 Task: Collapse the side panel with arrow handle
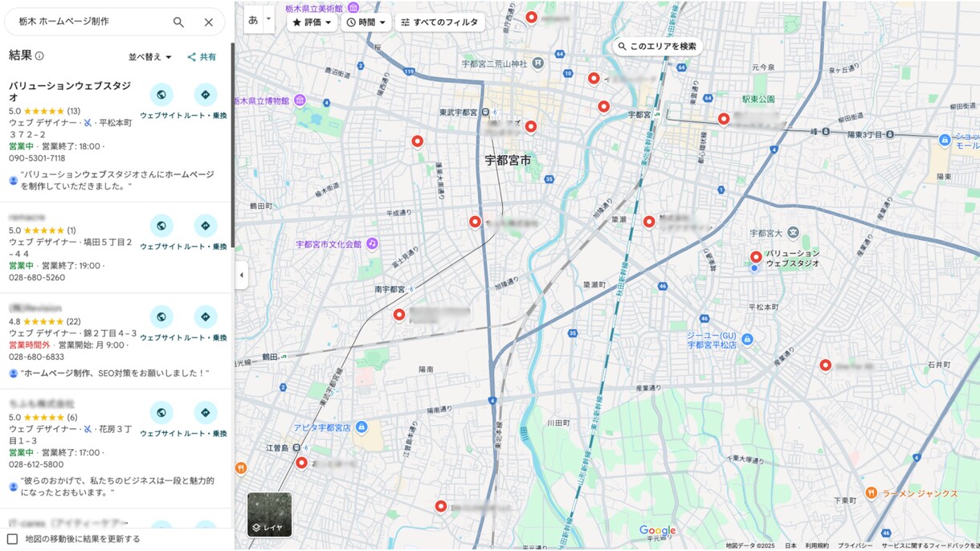click(241, 275)
